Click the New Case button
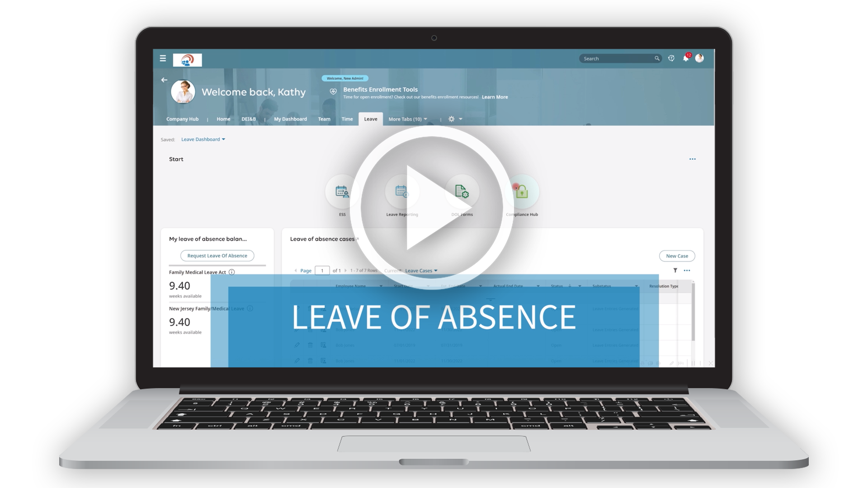 (x=676, y=256)
